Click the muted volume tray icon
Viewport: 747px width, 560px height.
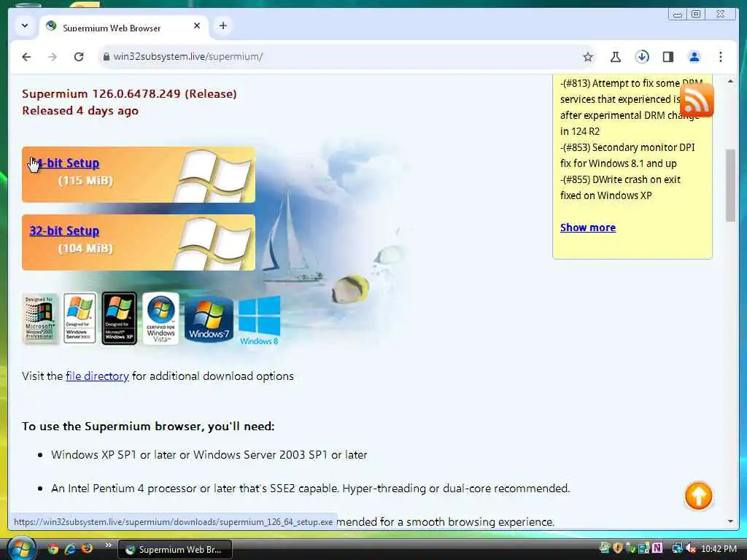[x=691, y=548]
